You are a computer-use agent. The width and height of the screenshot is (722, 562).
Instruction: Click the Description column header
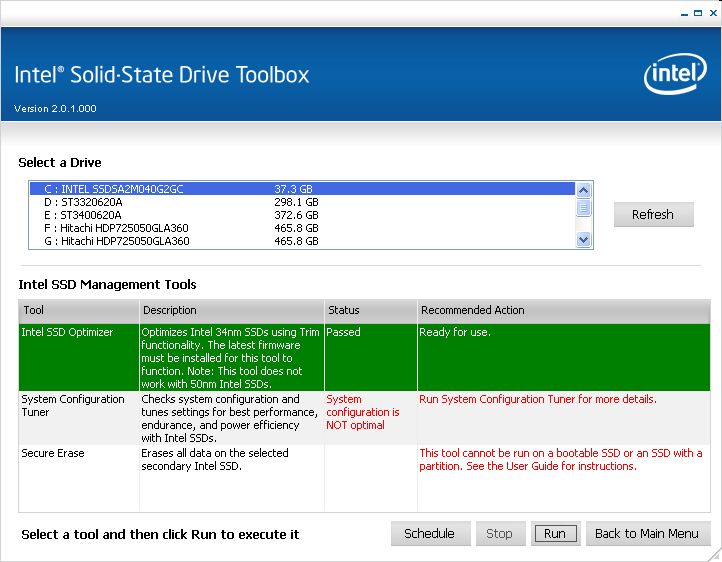[230, 310]
